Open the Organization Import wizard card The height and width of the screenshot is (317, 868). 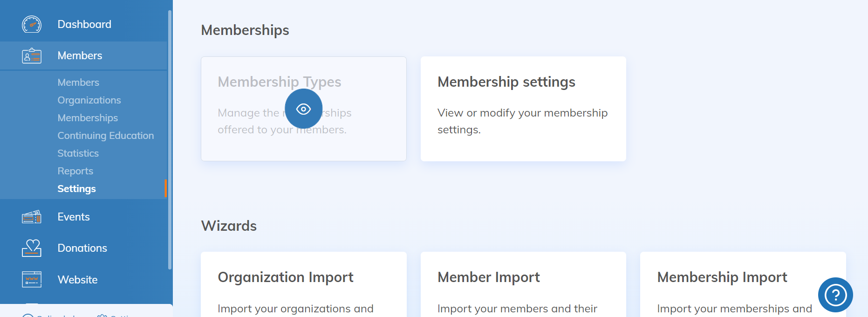pyautogui.click(x=303, y=284)
